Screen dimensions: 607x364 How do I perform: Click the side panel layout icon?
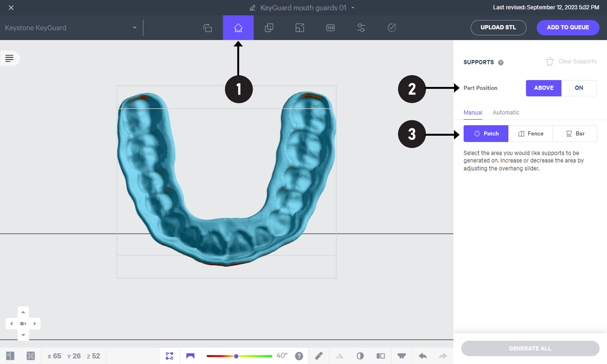(x=10, y=356)
